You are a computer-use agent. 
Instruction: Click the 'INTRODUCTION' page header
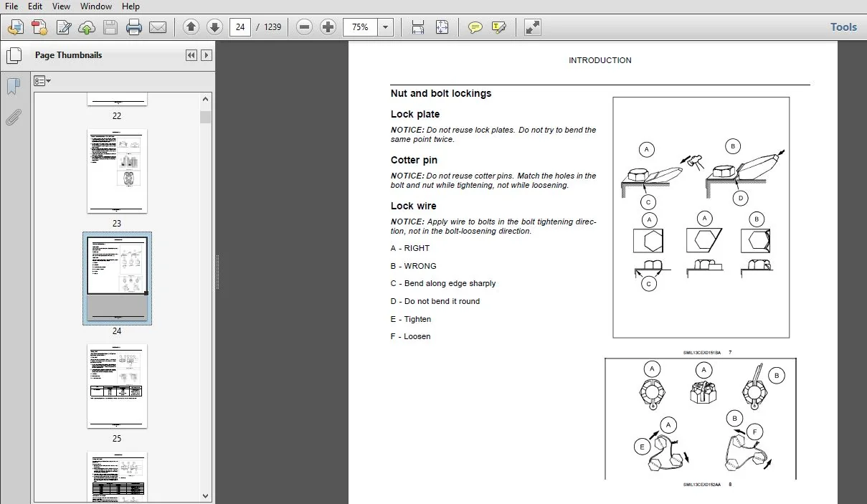(600, 60)
